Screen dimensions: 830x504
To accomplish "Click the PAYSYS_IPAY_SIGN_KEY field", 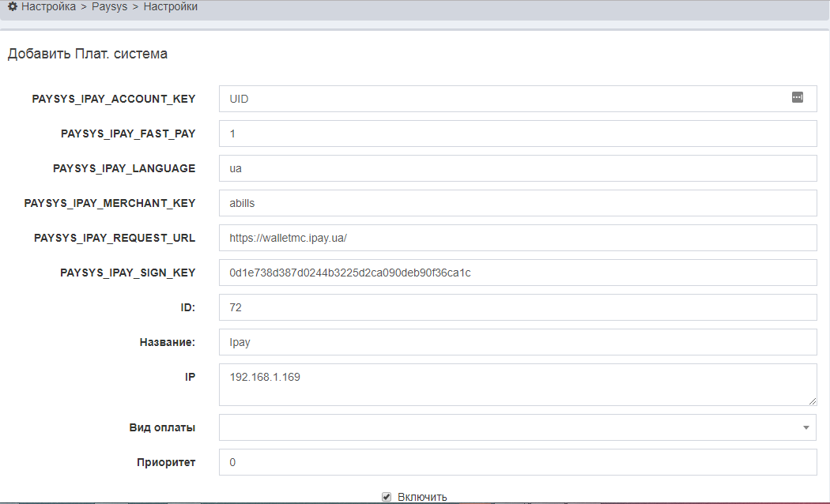I will (518, 273).
